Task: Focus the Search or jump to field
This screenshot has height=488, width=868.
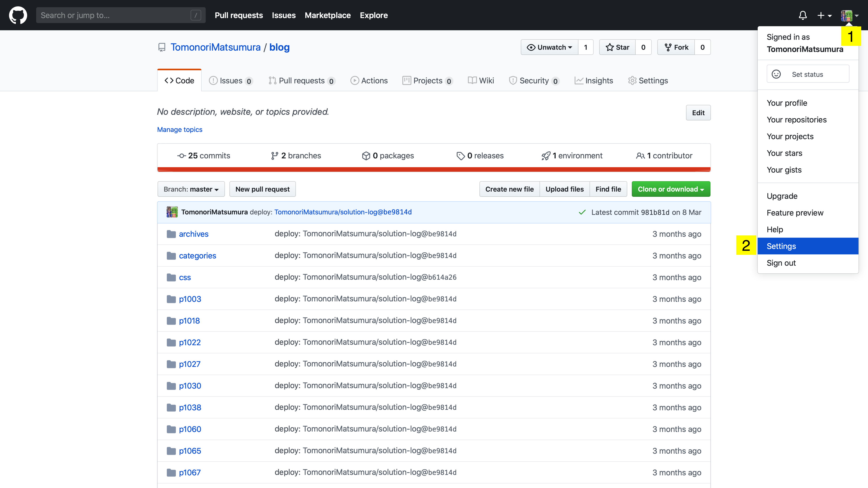Action: click(x=121, y=15)
